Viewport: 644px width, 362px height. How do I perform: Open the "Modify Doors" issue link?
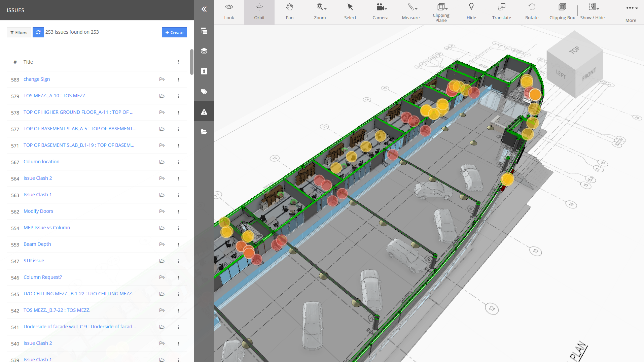pyautogui.click(x=38, y=211)
